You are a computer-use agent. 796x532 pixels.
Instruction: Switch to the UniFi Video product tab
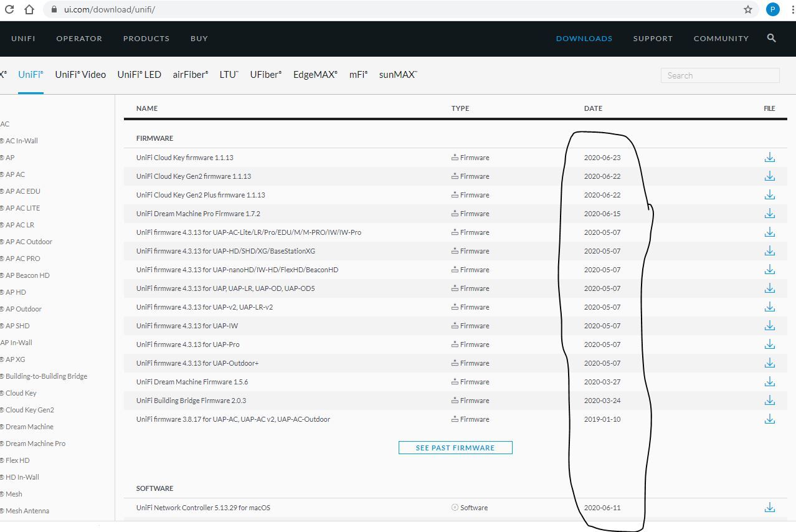[x=80, y=75]
